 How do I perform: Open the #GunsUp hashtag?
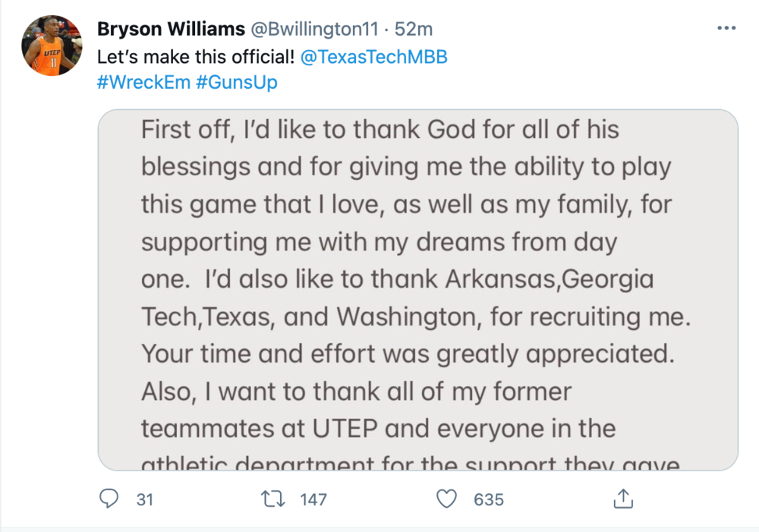(237, 82)
